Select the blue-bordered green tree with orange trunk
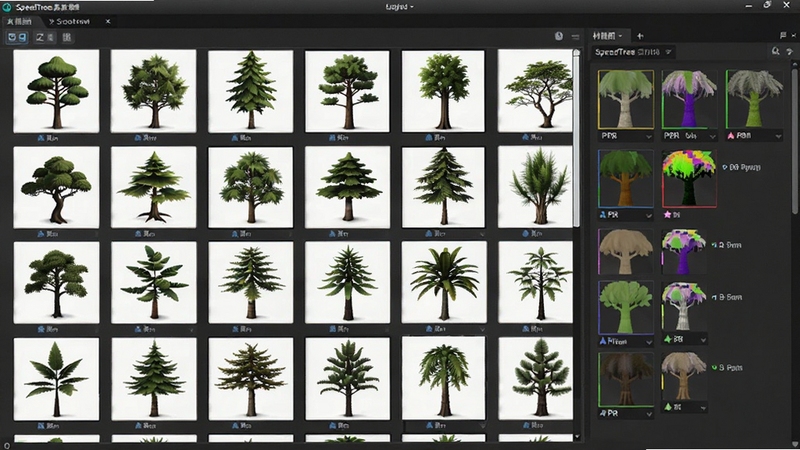The height and width of the screenshot is (450, 800). click(626, 179)
